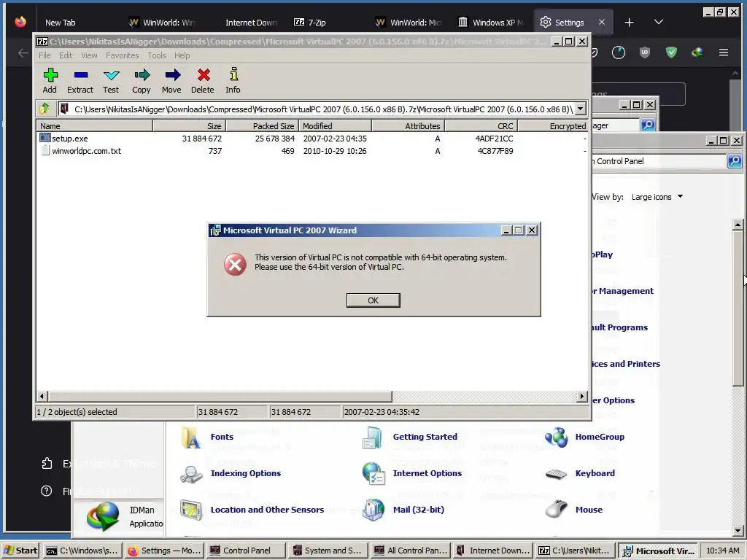
Task: Sort 7-Zip list by Modified column
Action: click(x=335, y=125)
